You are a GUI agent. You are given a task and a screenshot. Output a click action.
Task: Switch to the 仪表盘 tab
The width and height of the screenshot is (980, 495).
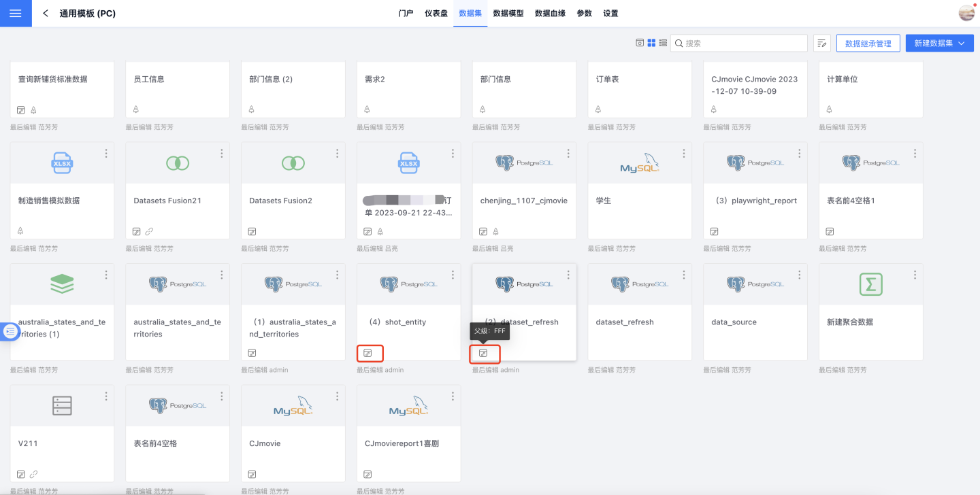point(436,14)
